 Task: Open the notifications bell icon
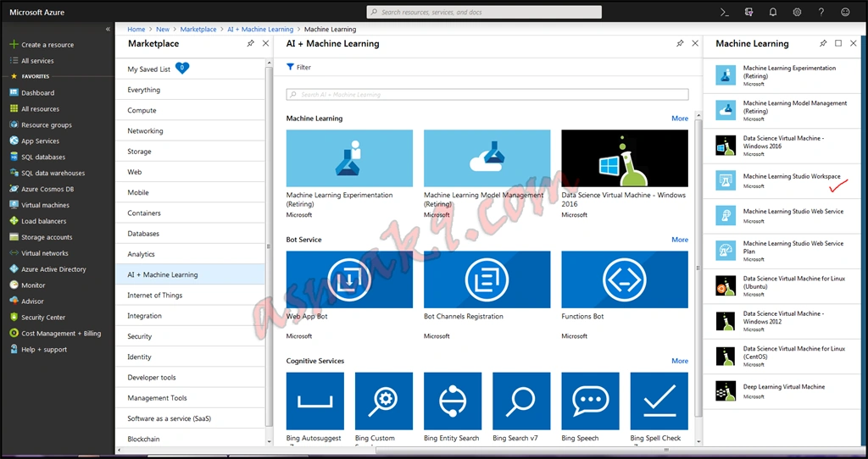773,12
